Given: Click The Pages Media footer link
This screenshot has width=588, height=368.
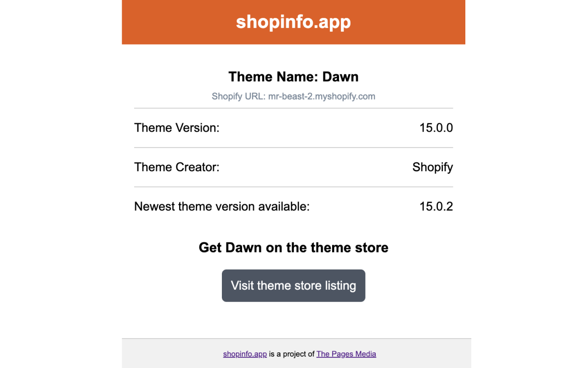Looking at the screenshot, I should click(346, 354).
